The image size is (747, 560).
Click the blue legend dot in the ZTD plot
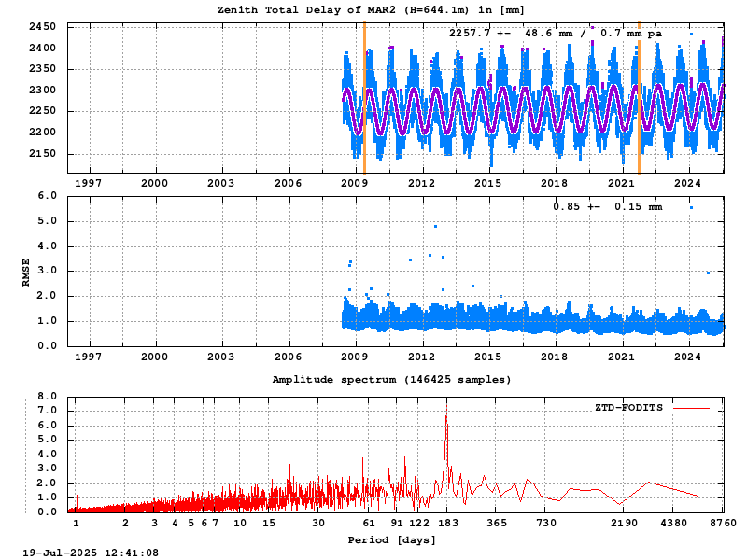click(691, 35)
